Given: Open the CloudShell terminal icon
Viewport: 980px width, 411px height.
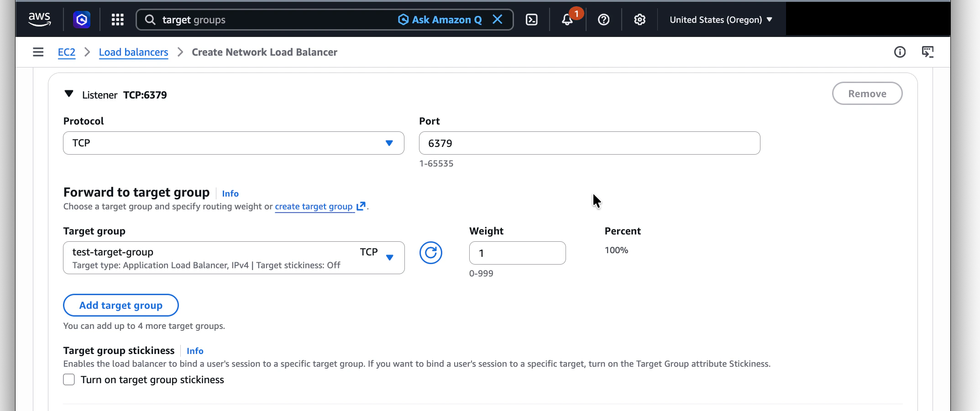Looking at the screenshot, I should (531, 19).
